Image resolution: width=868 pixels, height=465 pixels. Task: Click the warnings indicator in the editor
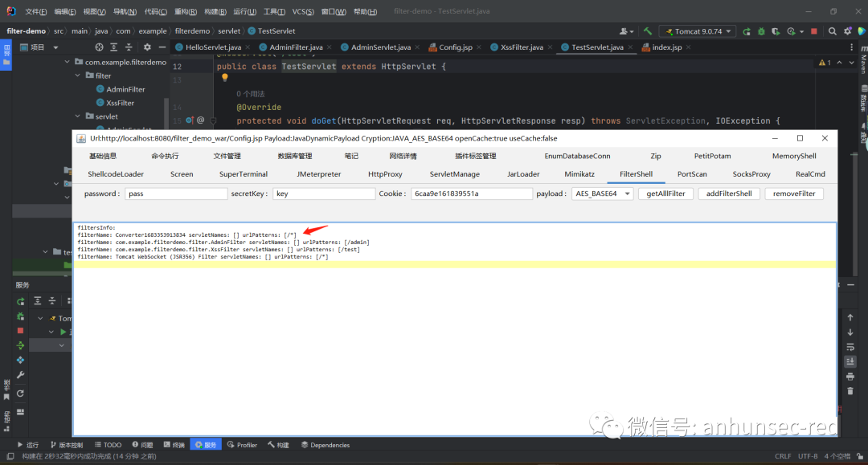coord(825,63)
